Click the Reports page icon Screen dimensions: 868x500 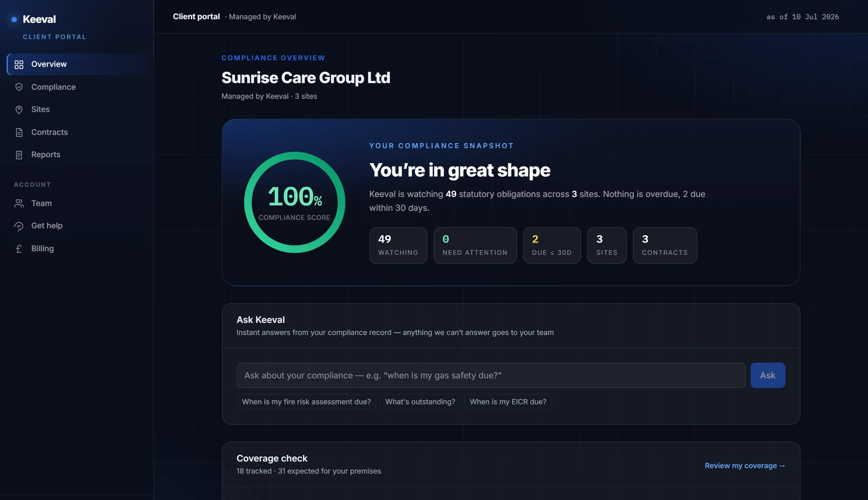tap(19, 155)
